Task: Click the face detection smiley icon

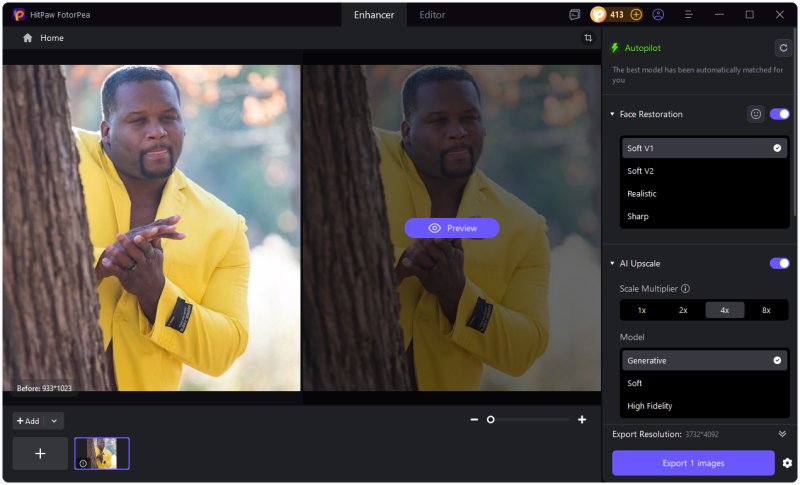Action: point(756,114)
